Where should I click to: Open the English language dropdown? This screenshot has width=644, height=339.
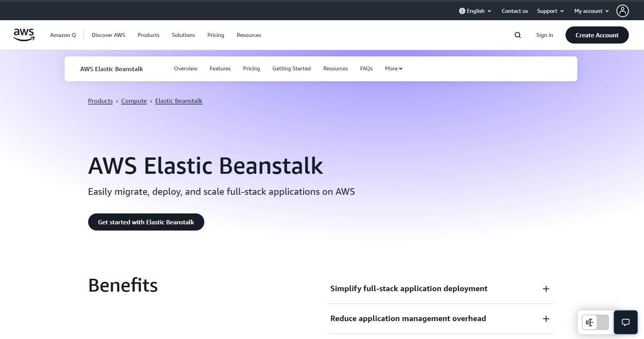[x=475, y=11]
